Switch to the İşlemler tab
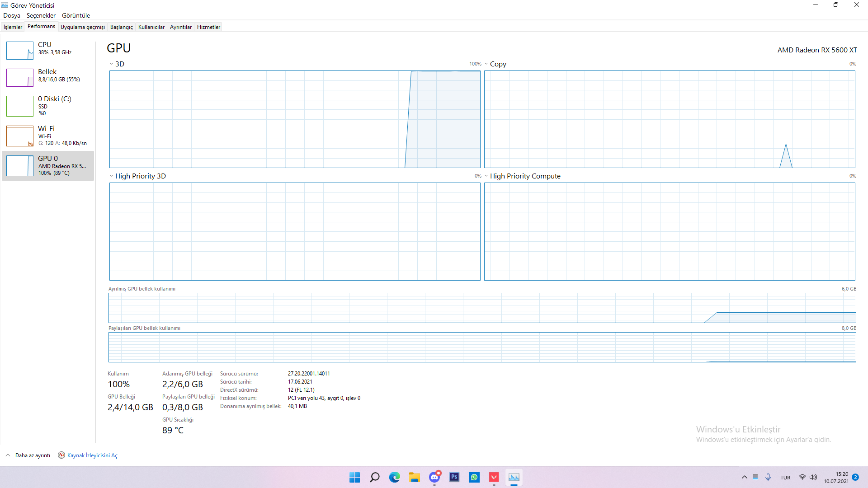This screenshot has height=488, width=868. pos(13,27)
